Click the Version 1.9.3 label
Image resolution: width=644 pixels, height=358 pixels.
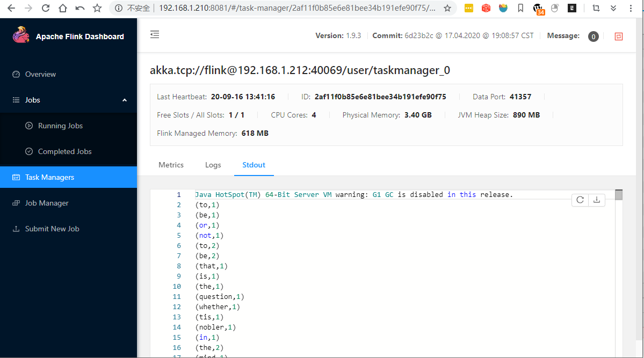[x=338, y=36]
